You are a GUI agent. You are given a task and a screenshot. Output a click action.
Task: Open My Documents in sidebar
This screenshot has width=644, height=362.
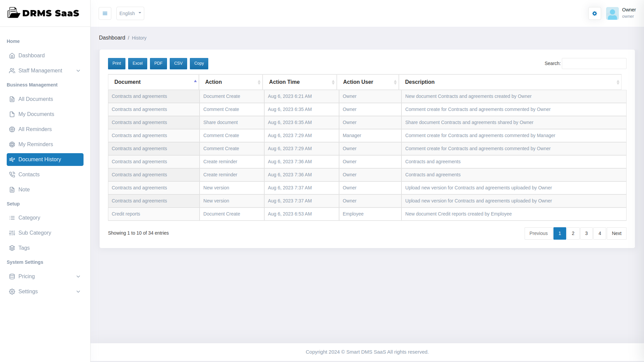click(x=36, y=114)
